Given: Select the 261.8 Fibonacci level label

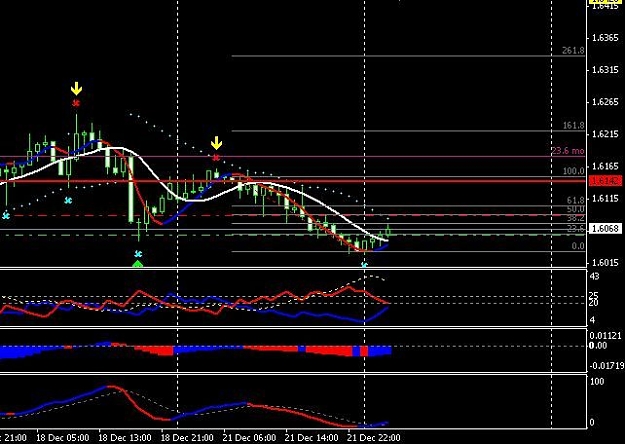Looking at the screenshot, I should point(573,51).
